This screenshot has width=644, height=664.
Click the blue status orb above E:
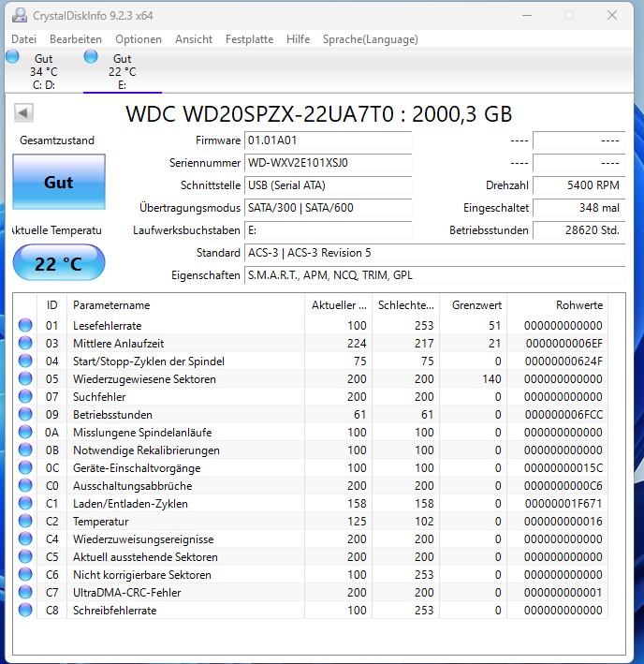point(91,56)
